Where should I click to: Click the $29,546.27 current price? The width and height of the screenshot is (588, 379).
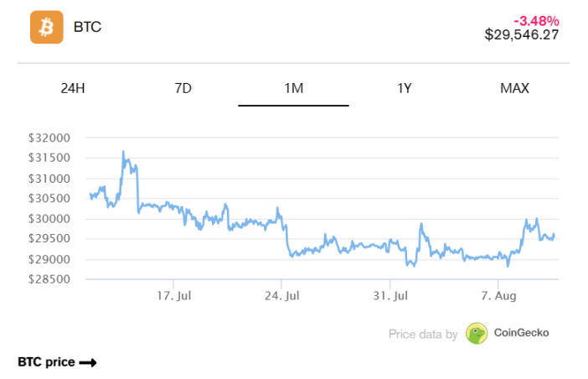[x=522, y=34]
